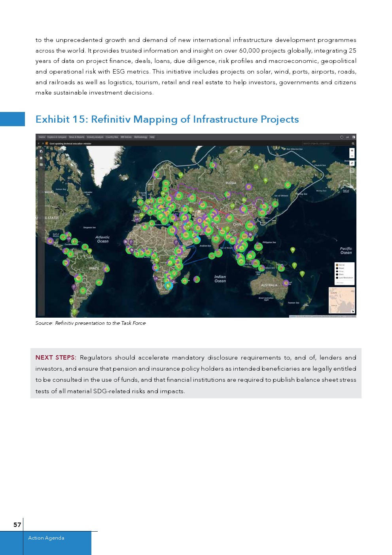Click the map zoom in plus button
The height and width of the screenshot is (555, 392).
352,151
